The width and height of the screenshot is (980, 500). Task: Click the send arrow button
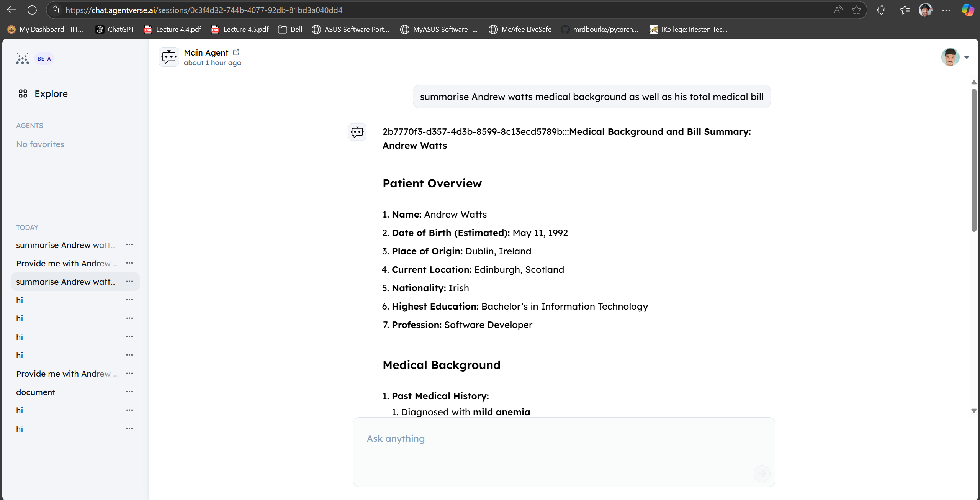(x=762, y=474)
